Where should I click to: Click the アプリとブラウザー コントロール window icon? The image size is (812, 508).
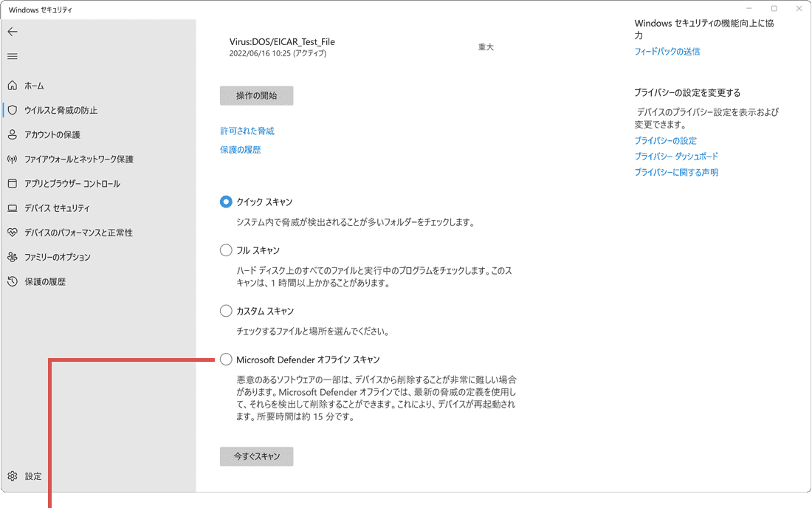click(13, 183)
